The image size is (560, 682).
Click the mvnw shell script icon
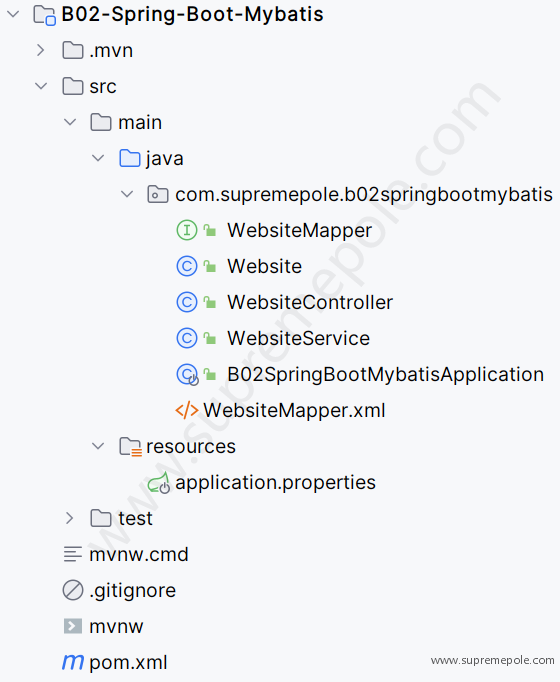point(73,626)
